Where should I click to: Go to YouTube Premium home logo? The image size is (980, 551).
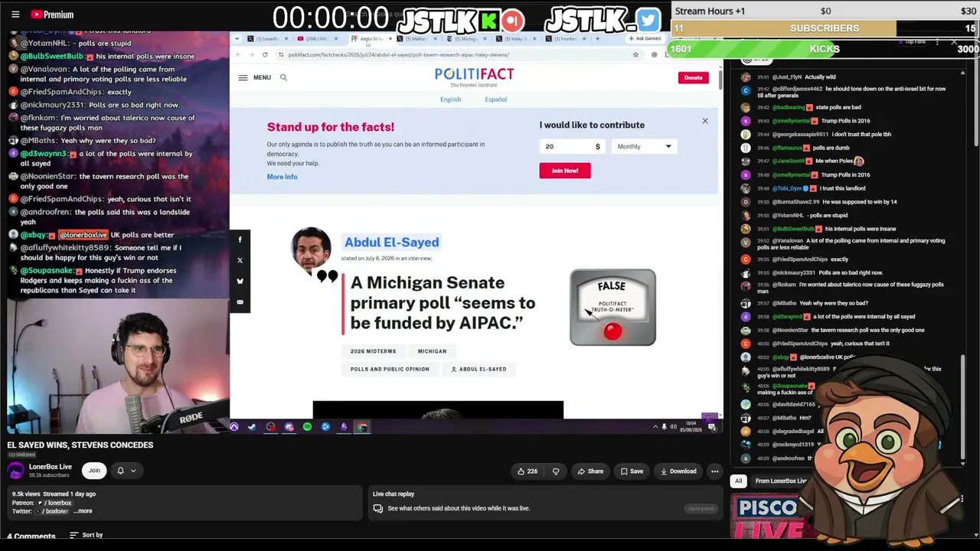tap(52, 15)
